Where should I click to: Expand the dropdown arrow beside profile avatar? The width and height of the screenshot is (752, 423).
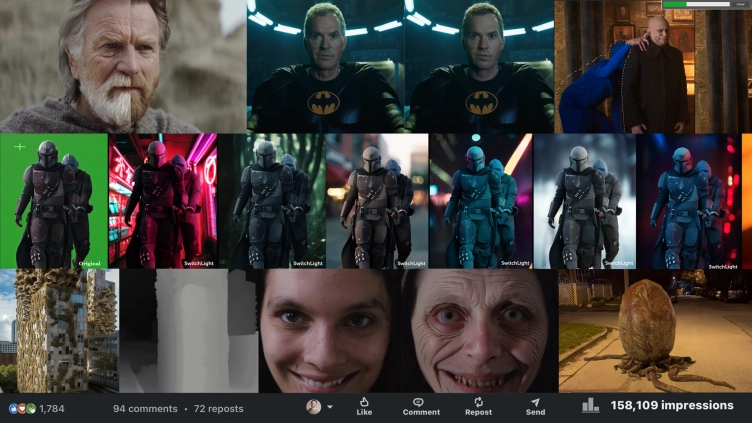[330, 407]
